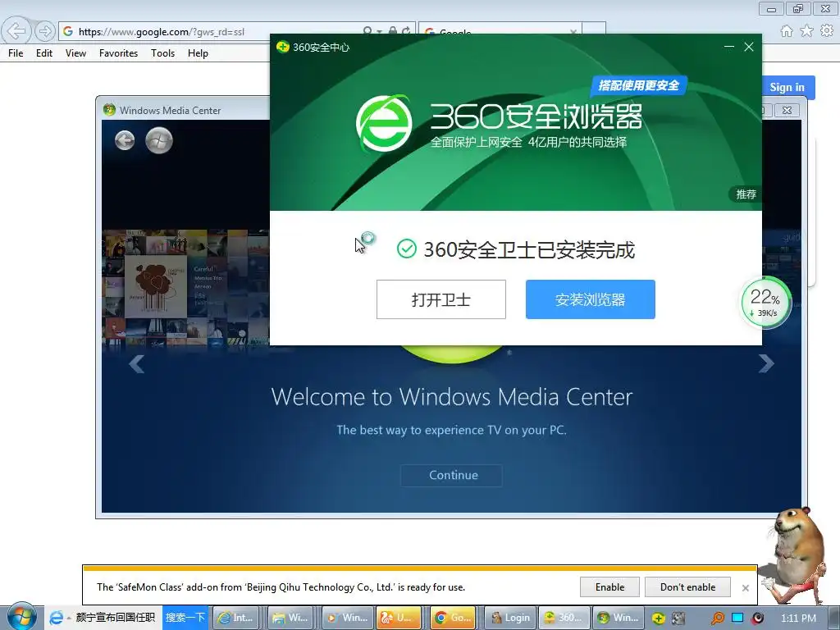Image resolution: width=840 pixels, height=630 pixels.
Task: Open Google Chrome taskbar button
Action: pos(454,618)
